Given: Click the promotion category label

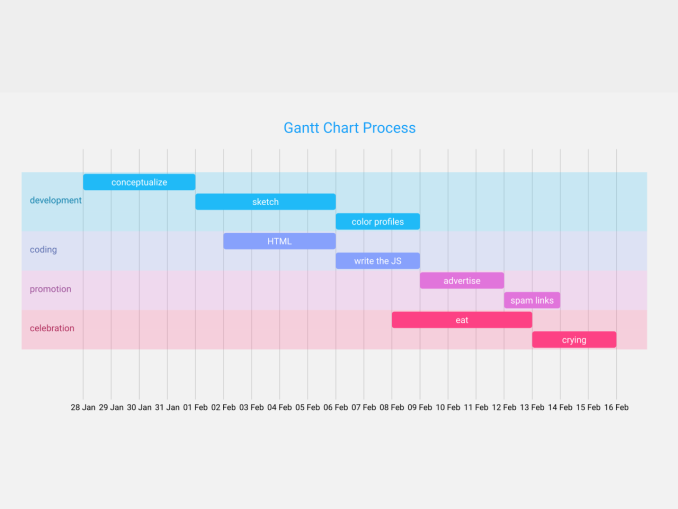Looking at the screenshot, I should pos(50,289).
